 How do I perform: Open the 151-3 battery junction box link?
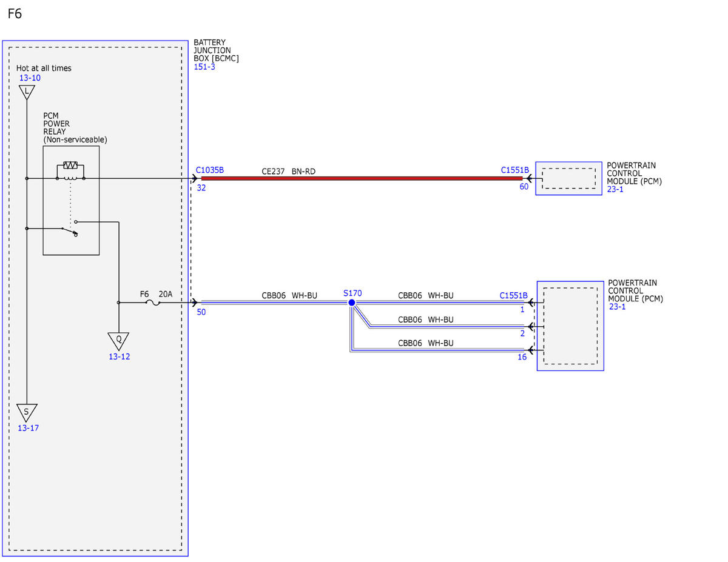[204, 67]
